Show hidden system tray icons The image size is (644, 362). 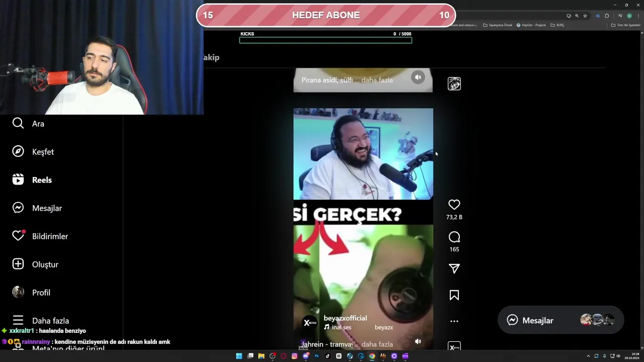click(588, 356)
